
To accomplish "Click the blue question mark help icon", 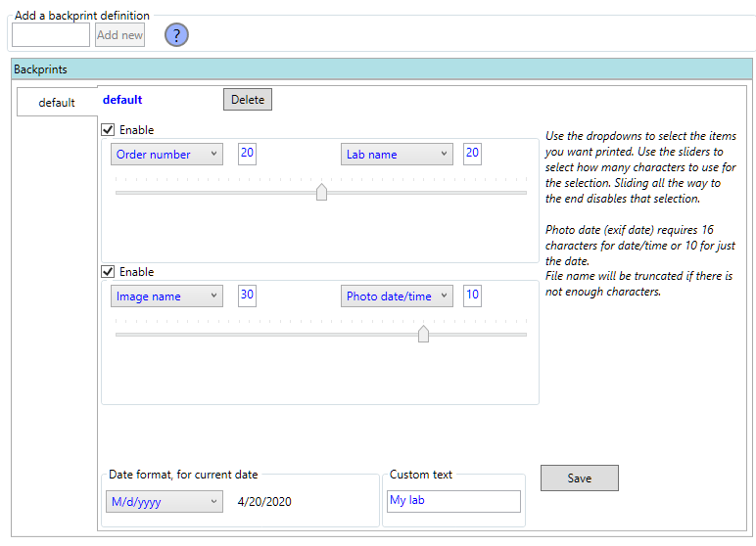I will point(176,35).
